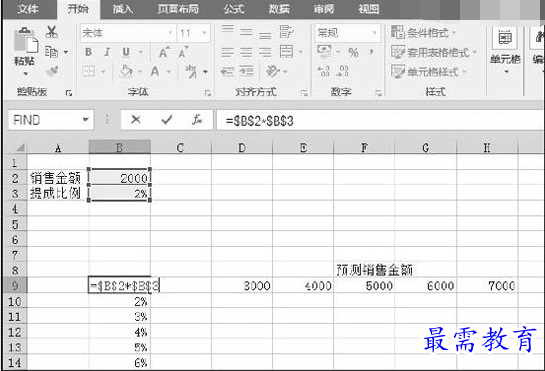Select row 5 header
The width and height of the screenshot is (545, 371).
pos(15,224)
